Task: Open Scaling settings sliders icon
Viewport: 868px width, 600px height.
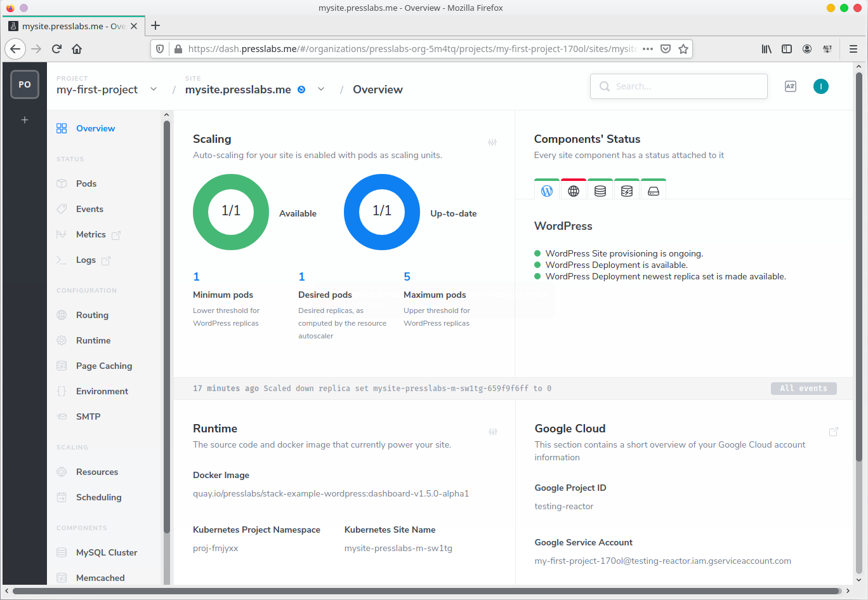Action: tap(492, 142)
